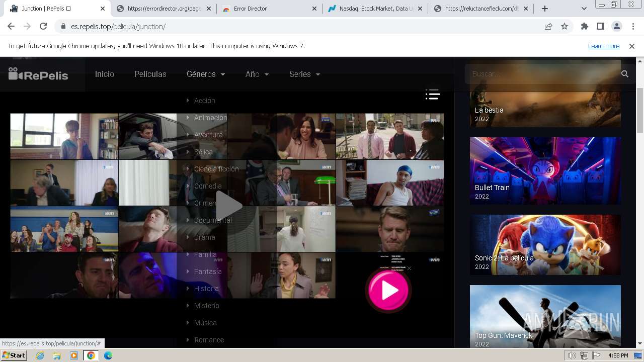Image resolution: width=644 pixels, height=362 pixels.
Task: Open Sonic 2: La película card
Action: [x=545, y=245]
